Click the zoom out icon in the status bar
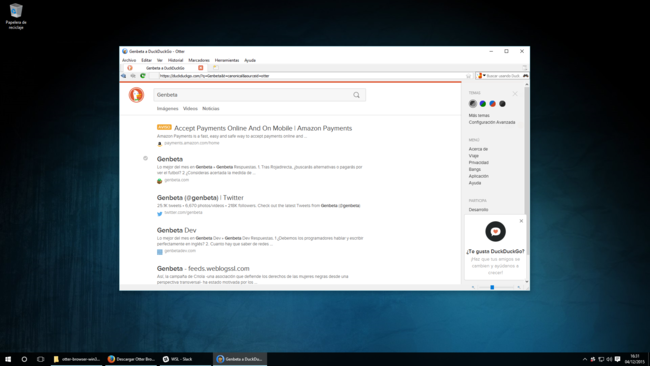 coord(473,287)
